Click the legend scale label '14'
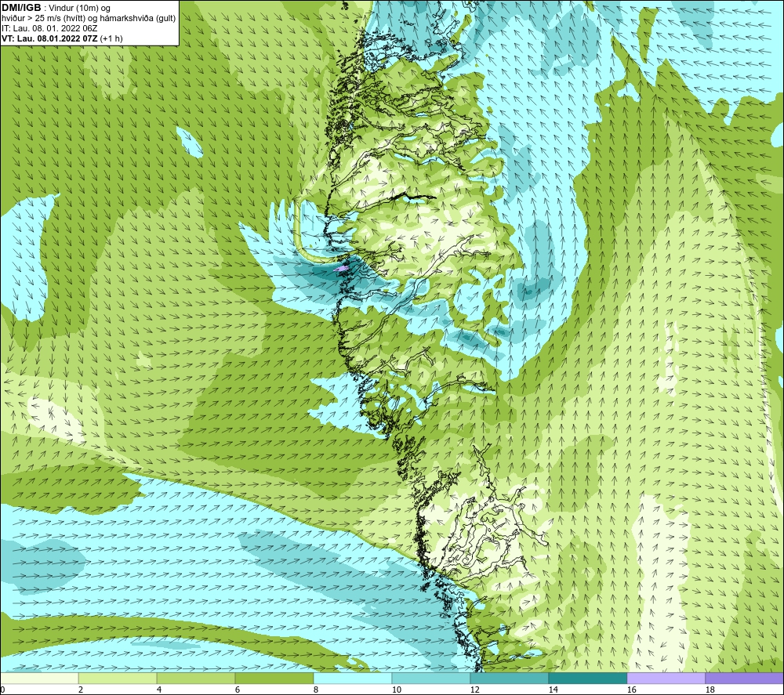Screen dimensions: 784x695 (553, 690)
